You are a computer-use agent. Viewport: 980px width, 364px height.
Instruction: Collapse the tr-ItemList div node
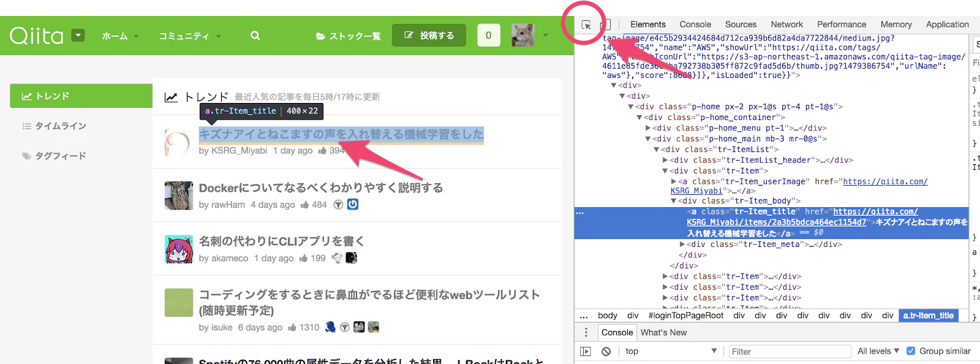tap(657, 150)
